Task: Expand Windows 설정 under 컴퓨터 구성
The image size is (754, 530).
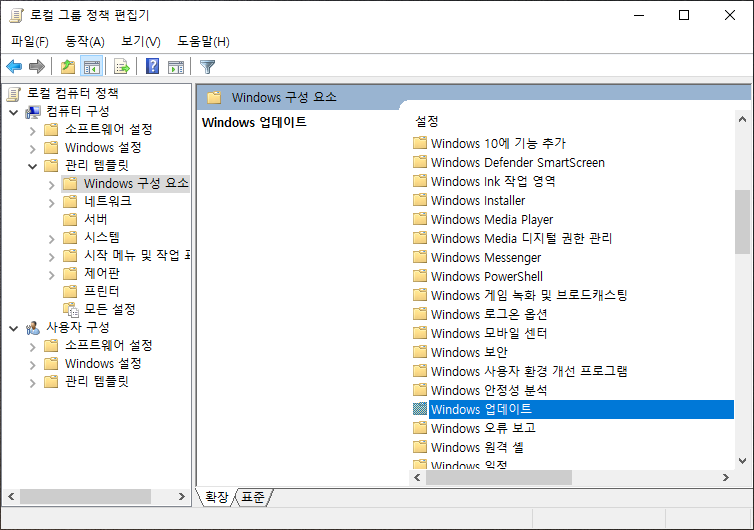Action: pos(32,149)
